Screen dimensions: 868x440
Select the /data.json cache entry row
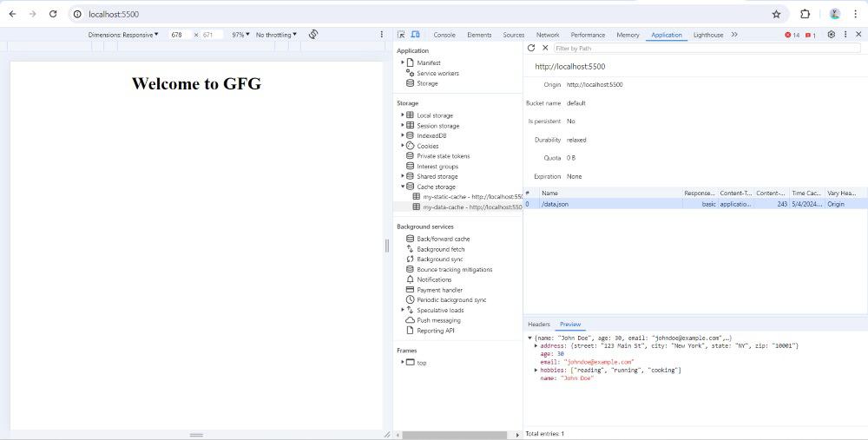(695, 204)
